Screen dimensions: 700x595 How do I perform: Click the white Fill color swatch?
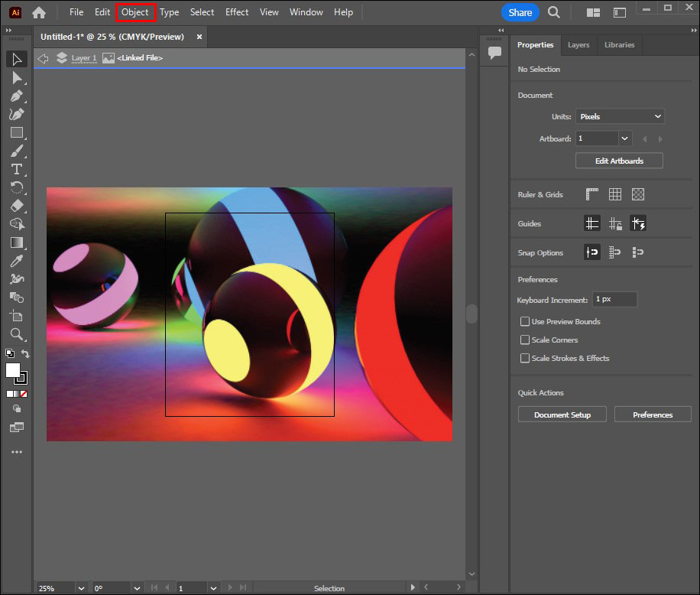pos(13,370)
